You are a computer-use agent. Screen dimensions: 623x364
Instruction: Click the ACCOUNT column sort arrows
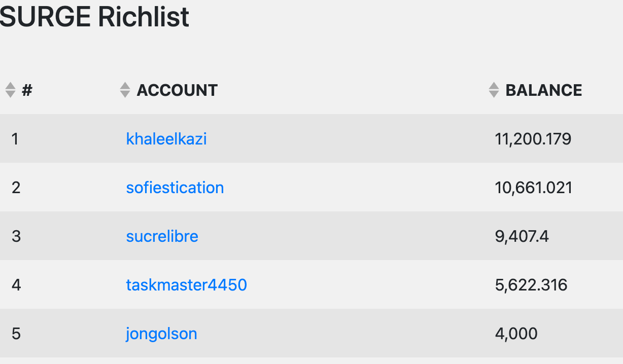(x=125, y=90)
